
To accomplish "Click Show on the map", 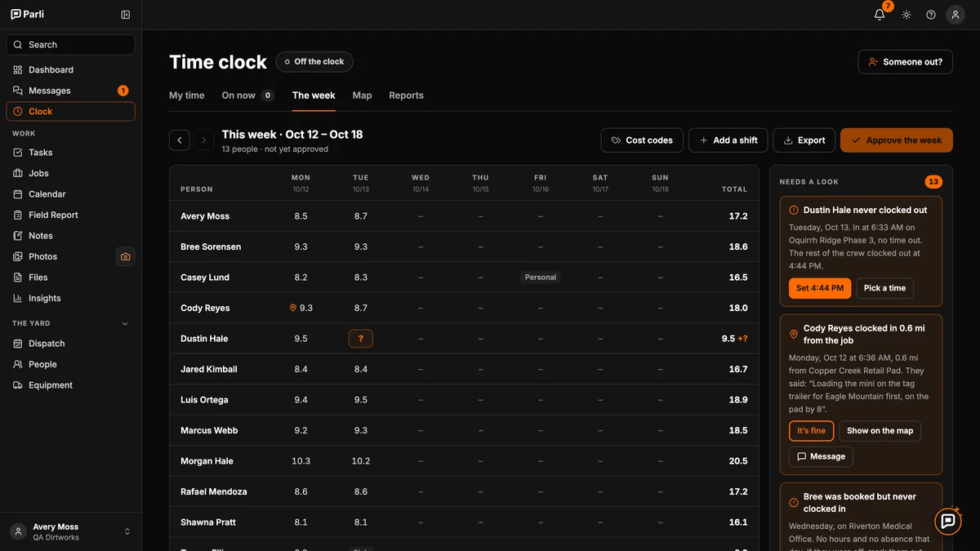I will point(880,431).
